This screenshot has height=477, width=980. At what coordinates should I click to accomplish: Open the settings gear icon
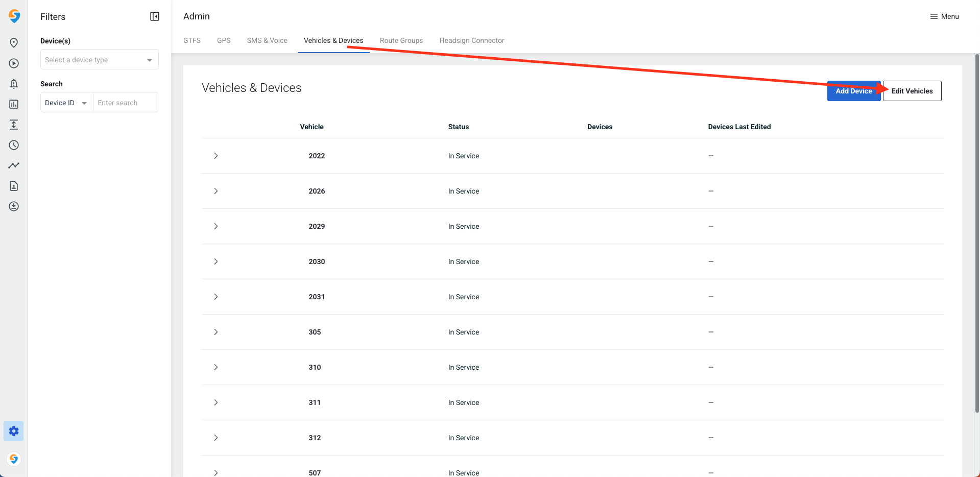point(14,431)
